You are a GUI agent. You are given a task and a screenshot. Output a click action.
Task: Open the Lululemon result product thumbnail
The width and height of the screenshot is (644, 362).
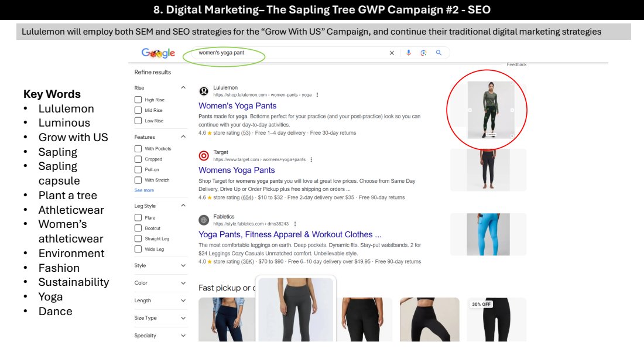click(x=491, y=110)
